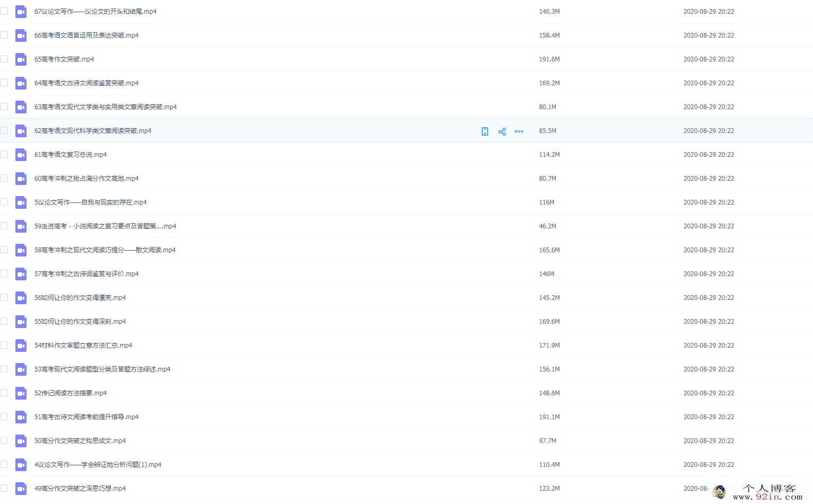The image size is (813, 504).
Task: Click the video icon of 65高考作文突破.mp4
Action: 21,59
